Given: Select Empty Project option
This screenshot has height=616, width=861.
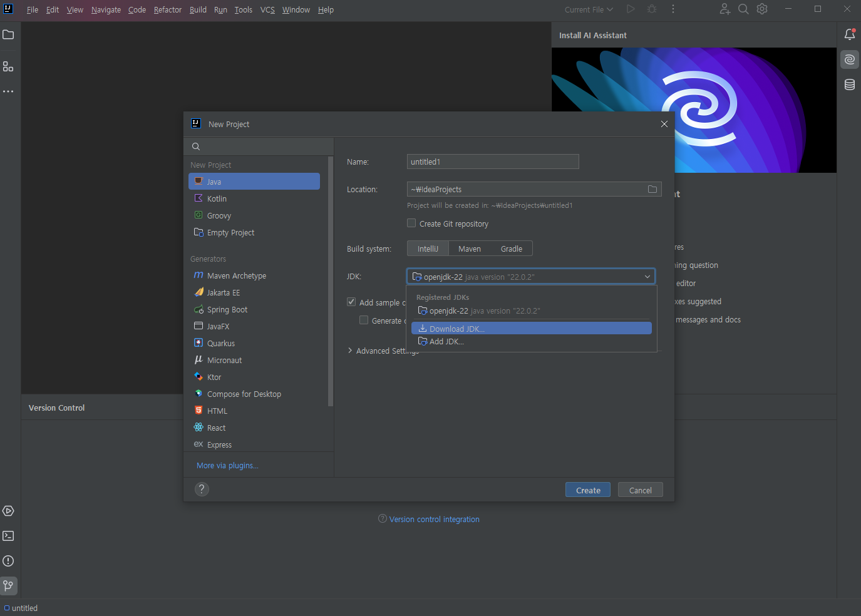Looking at the screenshot, I should point(254,232).
